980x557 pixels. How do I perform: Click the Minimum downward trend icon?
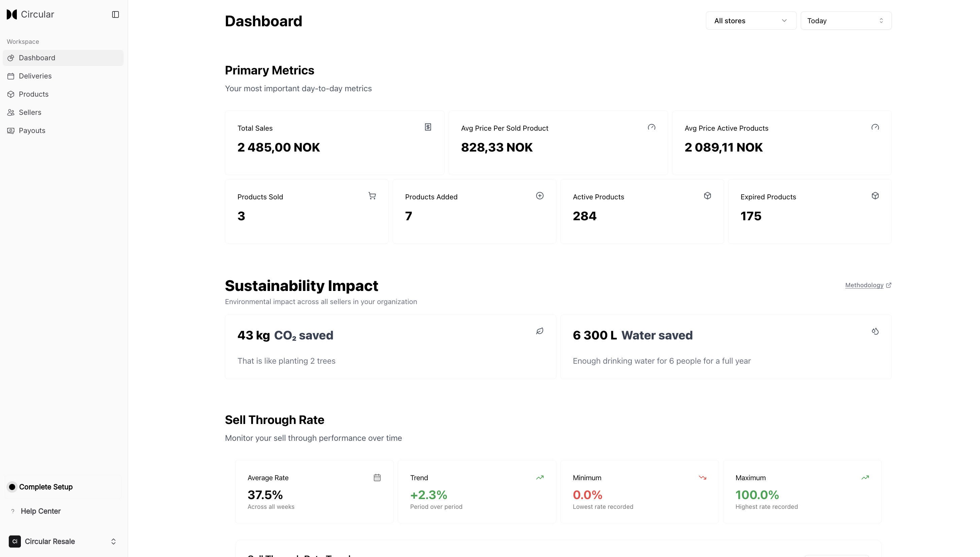point(702,478)
